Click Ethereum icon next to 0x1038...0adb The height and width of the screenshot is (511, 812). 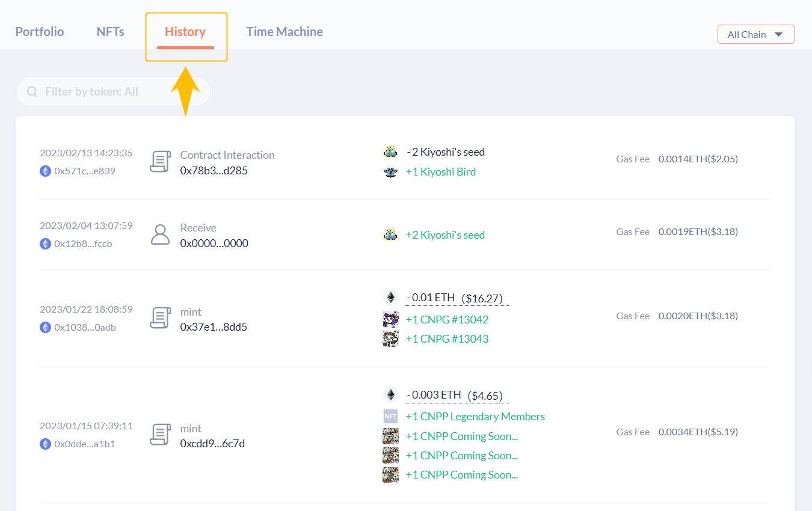(45, 327)
